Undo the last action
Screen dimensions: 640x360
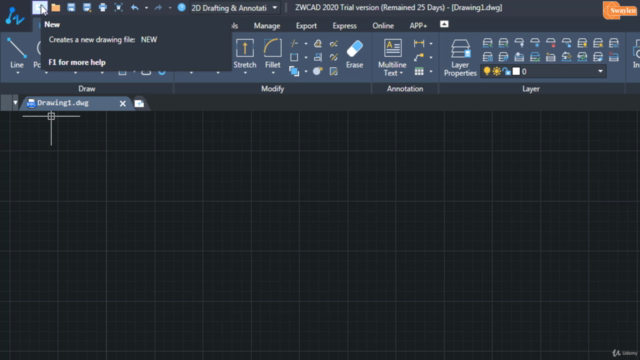pyautogui.click(x=135, y=7)
